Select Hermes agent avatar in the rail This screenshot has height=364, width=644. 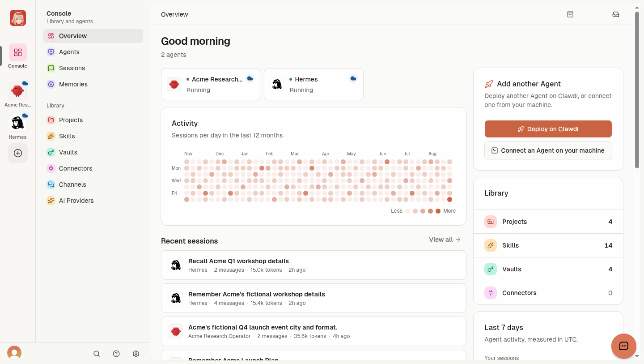pyautogui.click(x=18, y=123)
